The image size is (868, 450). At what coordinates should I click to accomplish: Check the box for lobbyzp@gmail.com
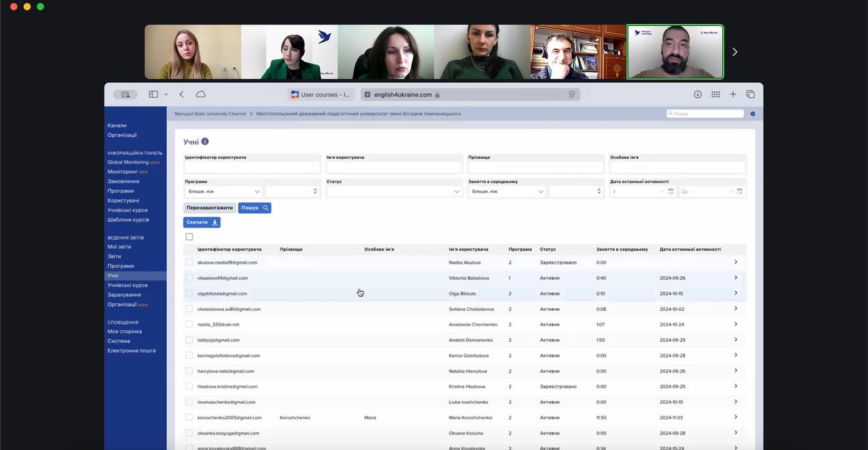[x=189, y=340]
